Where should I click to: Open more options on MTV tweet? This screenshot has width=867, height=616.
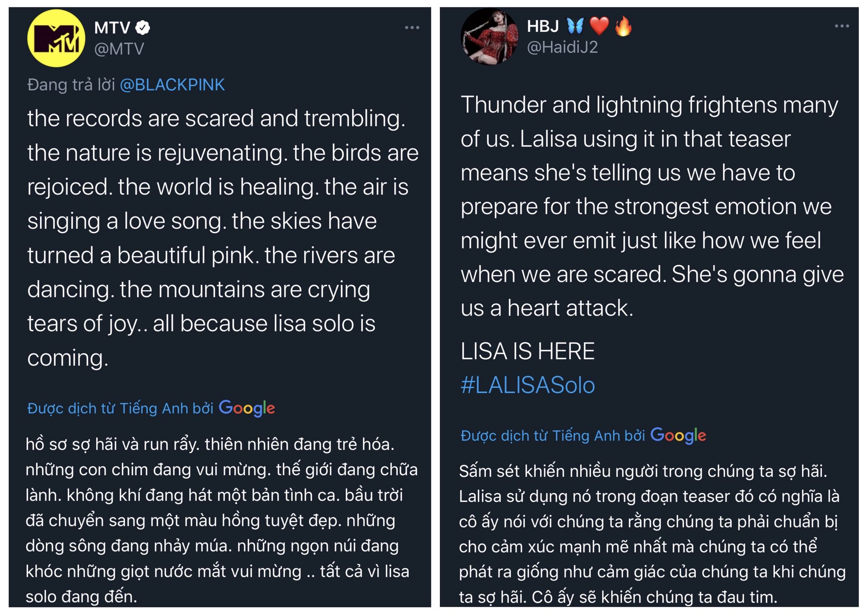pyautogui.click(x=412, y=28)
